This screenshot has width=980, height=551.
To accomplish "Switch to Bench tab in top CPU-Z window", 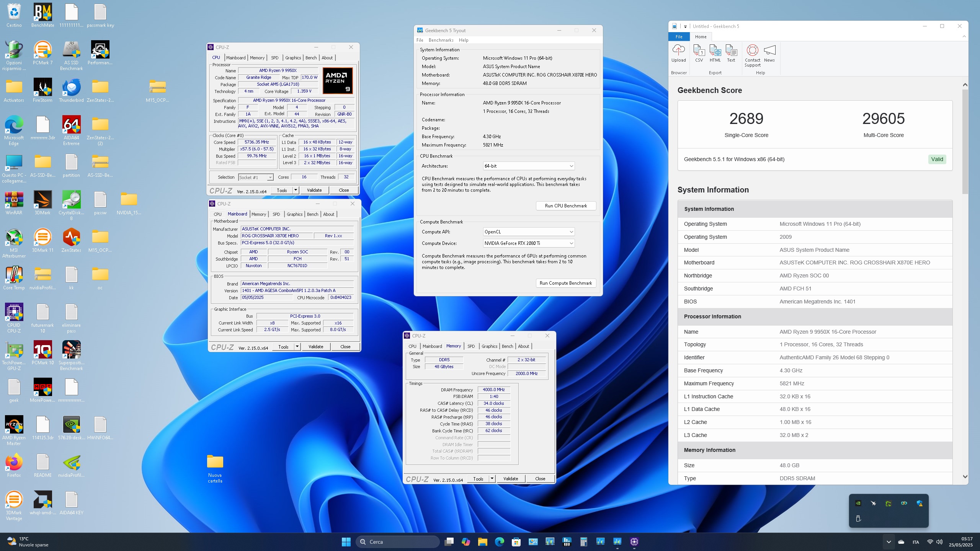I will click(311, 58).
